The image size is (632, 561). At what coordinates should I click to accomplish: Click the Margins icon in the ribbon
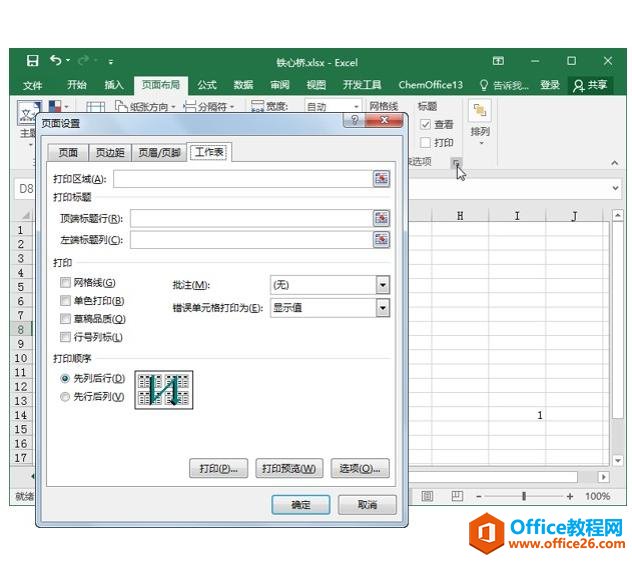point(96,107)
